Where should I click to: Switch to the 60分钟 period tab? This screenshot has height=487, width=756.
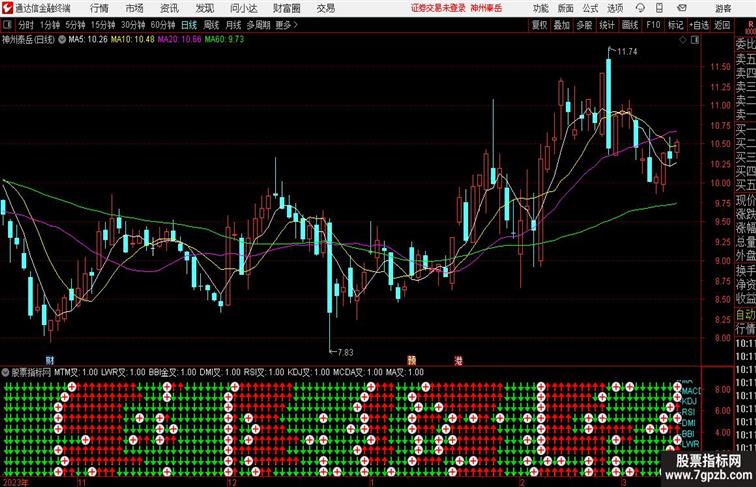163,25
